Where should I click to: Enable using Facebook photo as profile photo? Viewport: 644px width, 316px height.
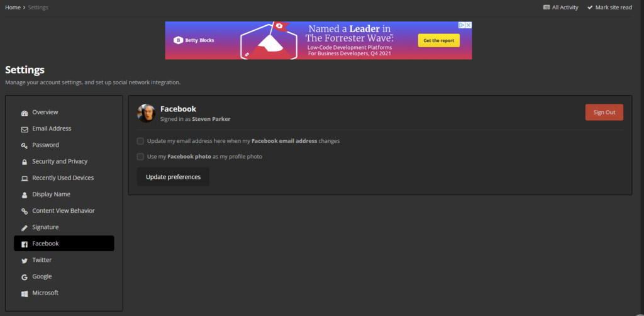(x=140, y=157)
